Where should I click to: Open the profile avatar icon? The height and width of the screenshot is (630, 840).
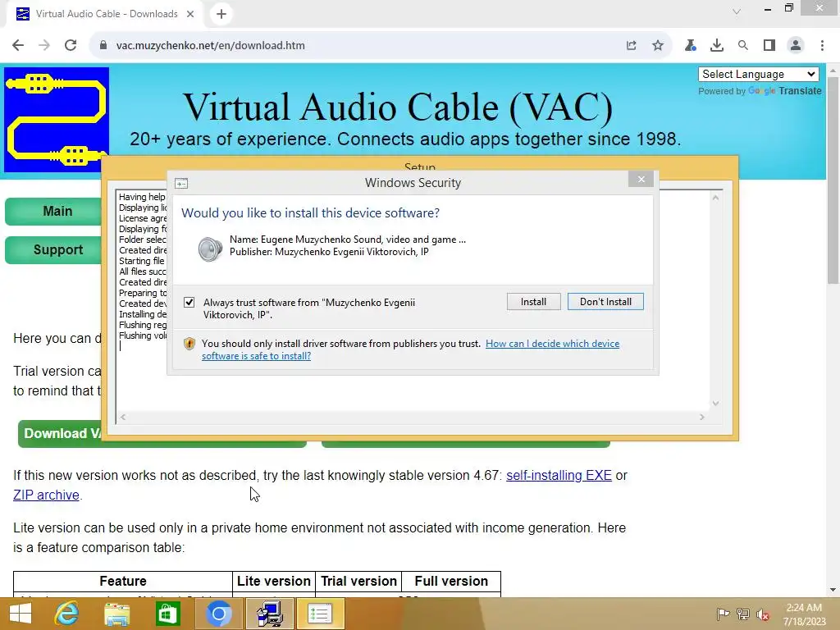pyautogui.click(x=796, y=46)
